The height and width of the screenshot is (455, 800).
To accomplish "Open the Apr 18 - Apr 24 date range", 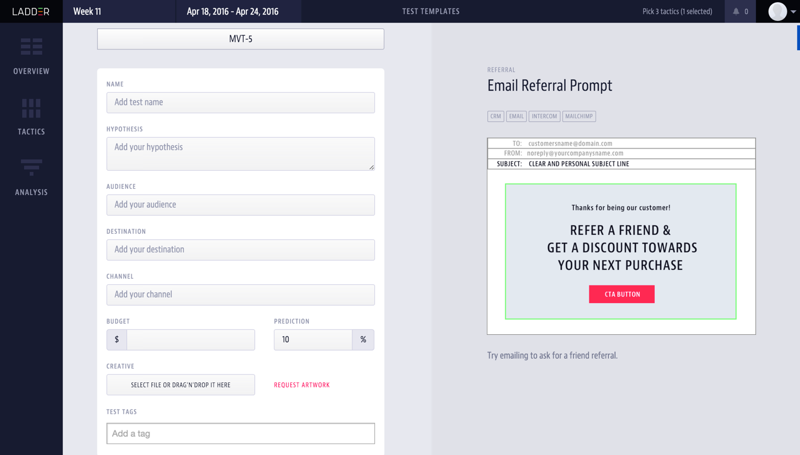I will [x=233, y=11].
